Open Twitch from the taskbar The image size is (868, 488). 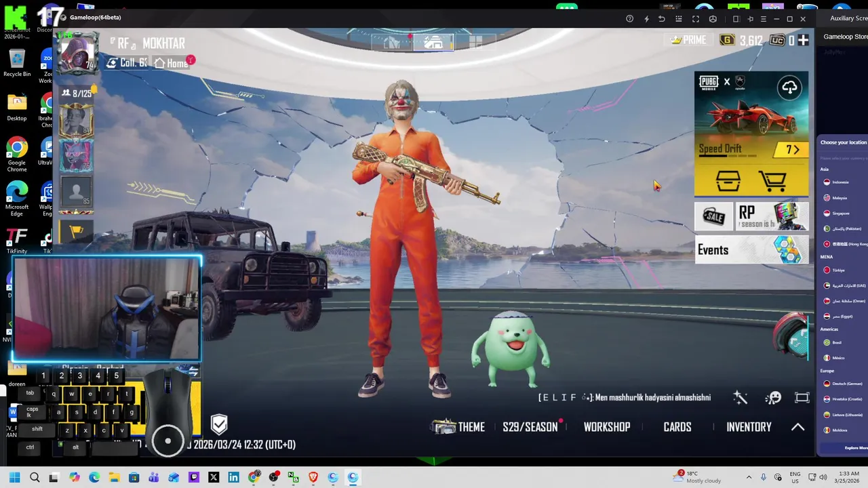click(x=194, y=477)
